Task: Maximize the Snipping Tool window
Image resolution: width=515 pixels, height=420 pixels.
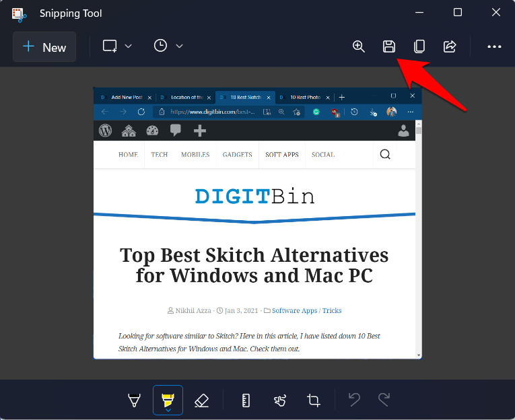Action: click(458, 13)
